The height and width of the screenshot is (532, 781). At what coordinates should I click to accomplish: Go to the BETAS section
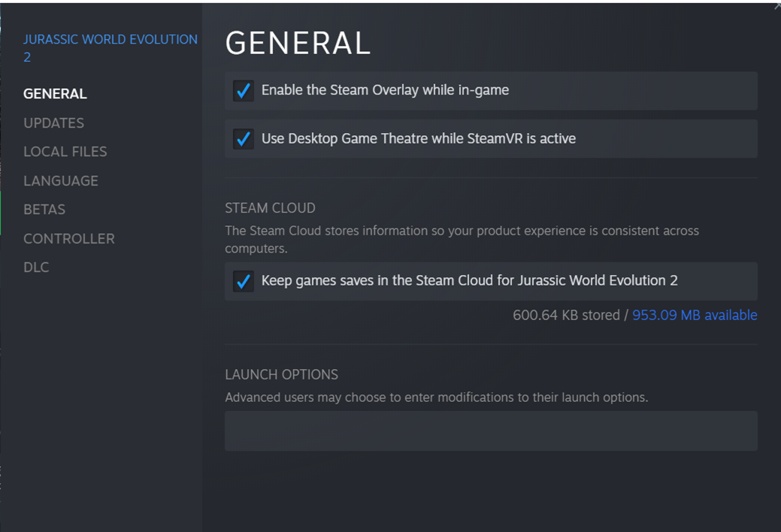click(44, 210)
